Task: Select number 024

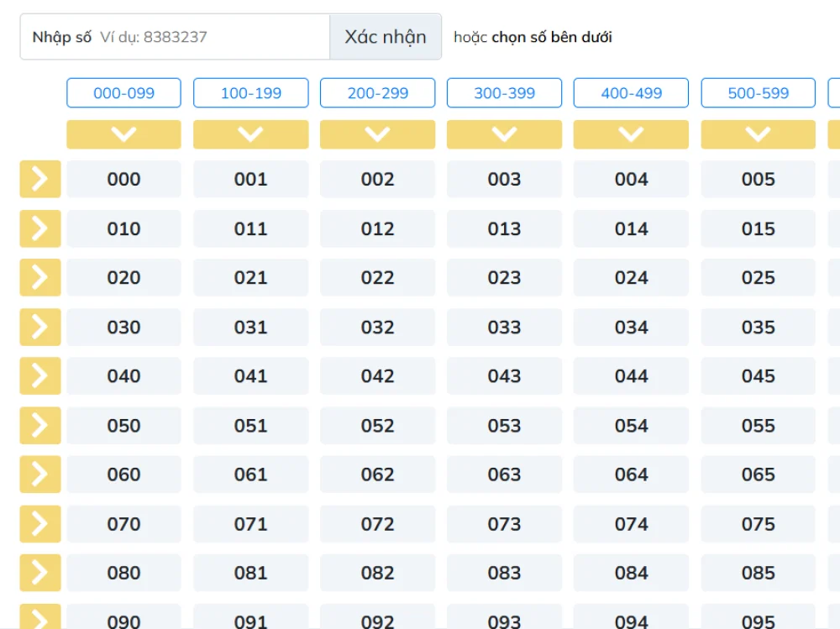Action: pos(631,277)
